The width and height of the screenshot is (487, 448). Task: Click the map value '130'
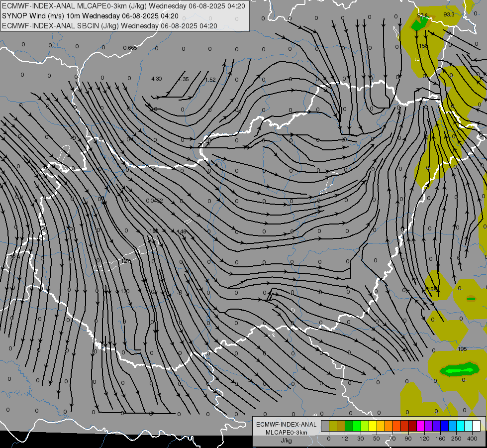[x=125, y=291]
